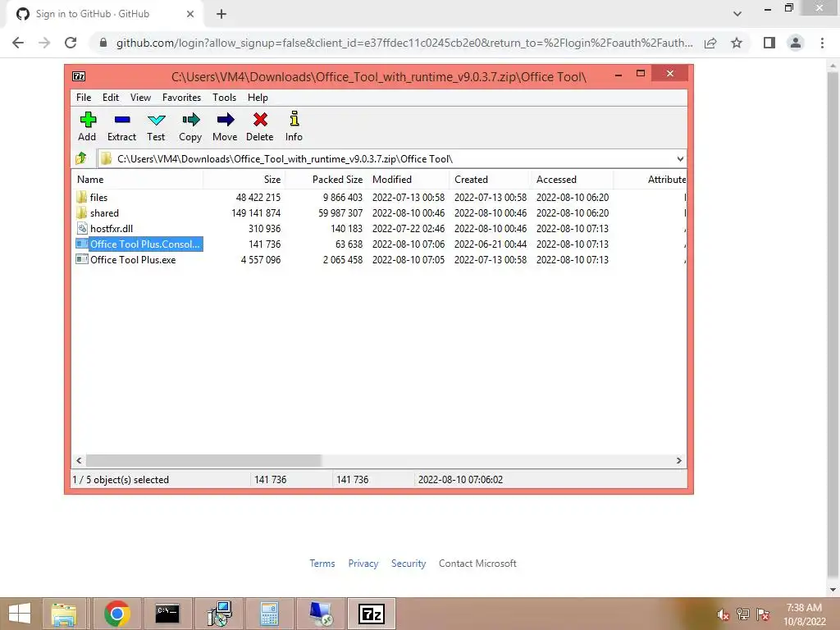
Task: Select the files folder row
Action: click(379, 197)
